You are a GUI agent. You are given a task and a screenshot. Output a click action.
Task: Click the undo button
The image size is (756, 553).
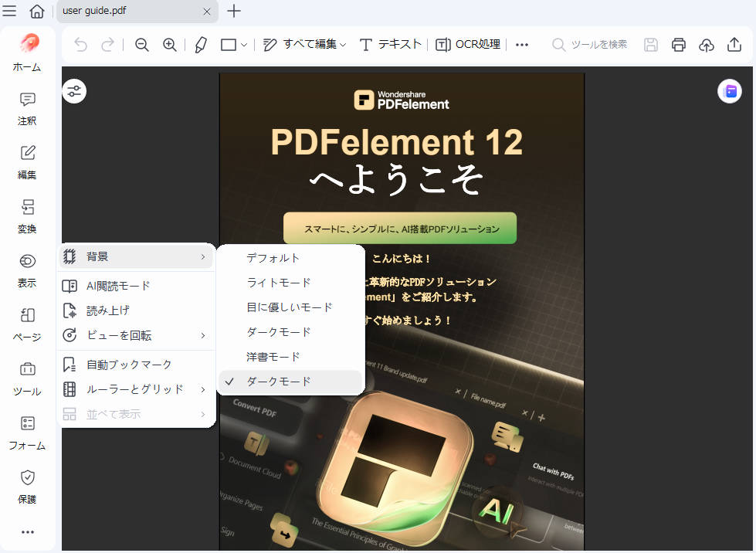pos(80,45)
